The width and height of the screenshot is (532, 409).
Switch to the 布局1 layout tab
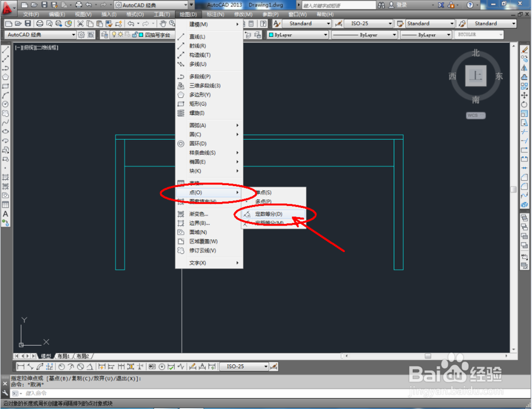tap(63, 356)
